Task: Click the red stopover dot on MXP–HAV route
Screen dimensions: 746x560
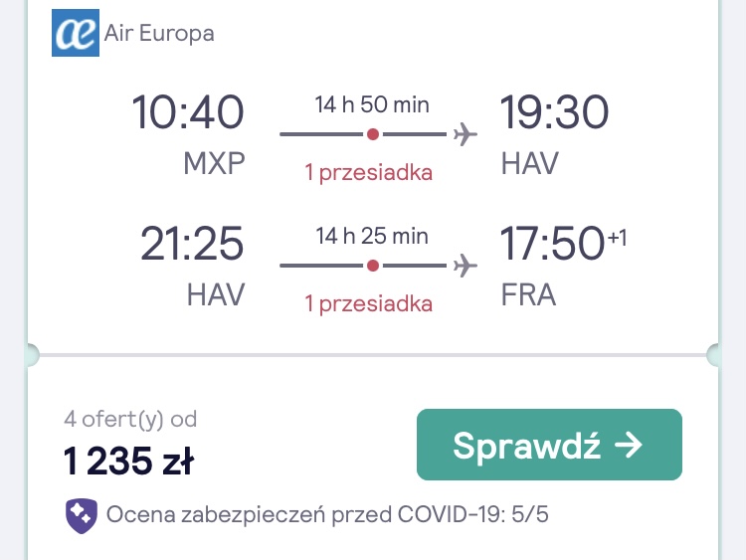Action: (x=373, y=134)
